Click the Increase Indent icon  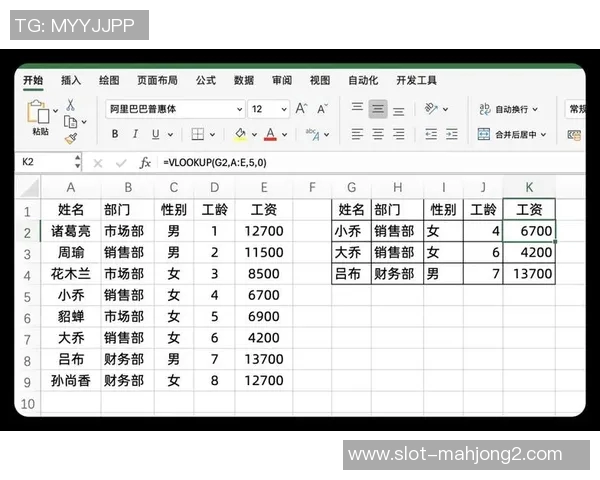coord(452,134)
